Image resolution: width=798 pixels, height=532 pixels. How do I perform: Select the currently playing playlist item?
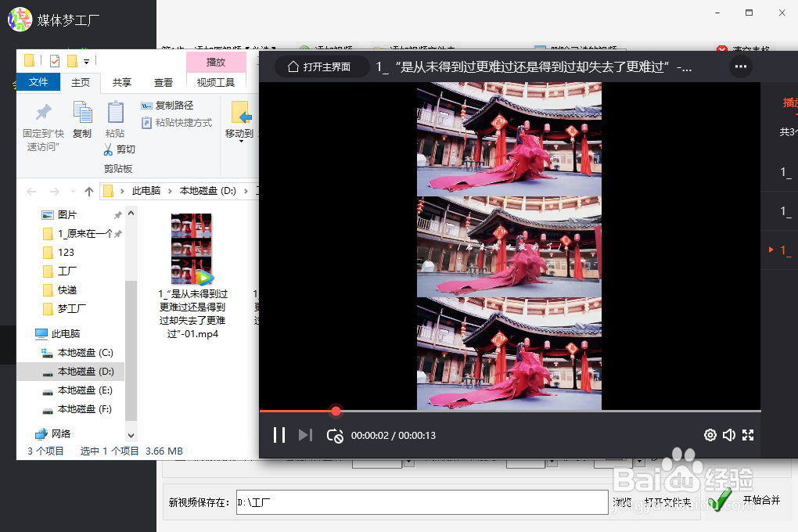point(782,250)
